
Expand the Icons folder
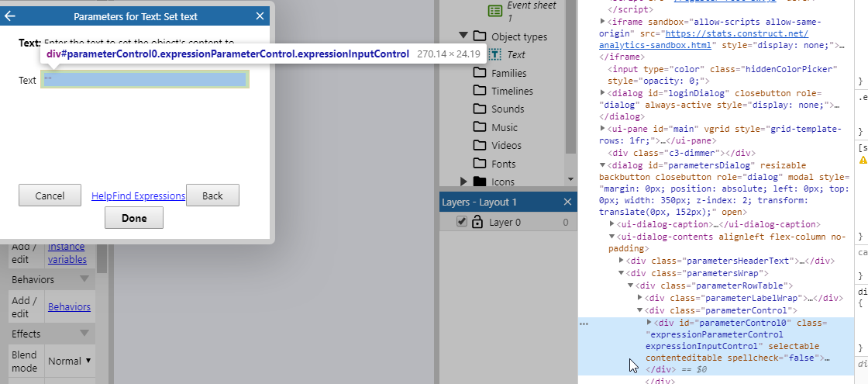(x=464, y=182)
